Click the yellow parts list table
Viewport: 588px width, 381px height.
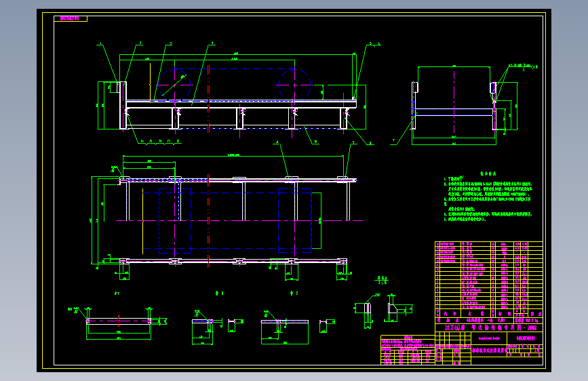click(489, 279)
